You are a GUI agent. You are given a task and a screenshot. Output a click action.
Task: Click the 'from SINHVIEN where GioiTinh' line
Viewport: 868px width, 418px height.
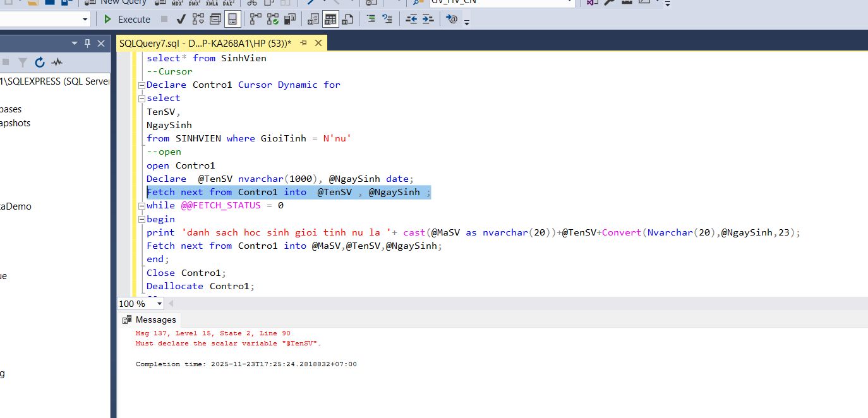(249, 138)
